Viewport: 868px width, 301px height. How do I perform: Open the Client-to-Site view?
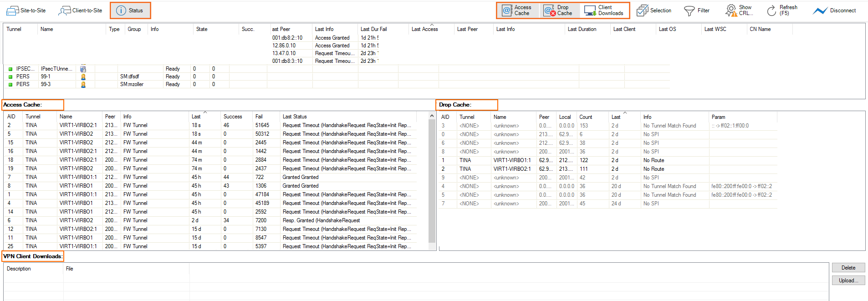(x=80, y=10)
